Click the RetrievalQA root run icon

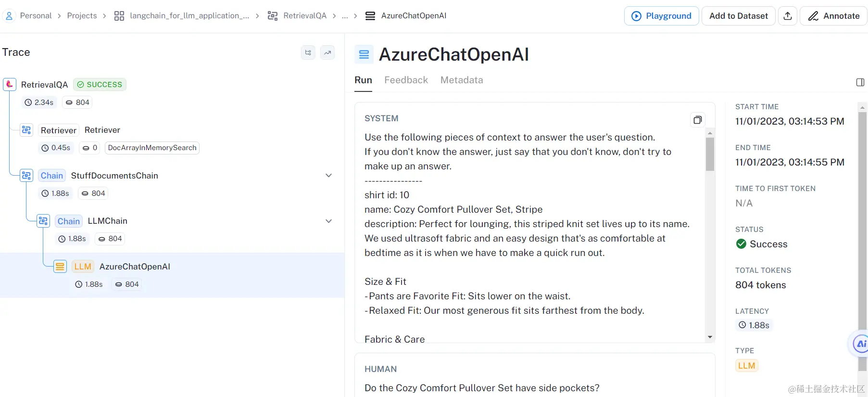(10, 85)
